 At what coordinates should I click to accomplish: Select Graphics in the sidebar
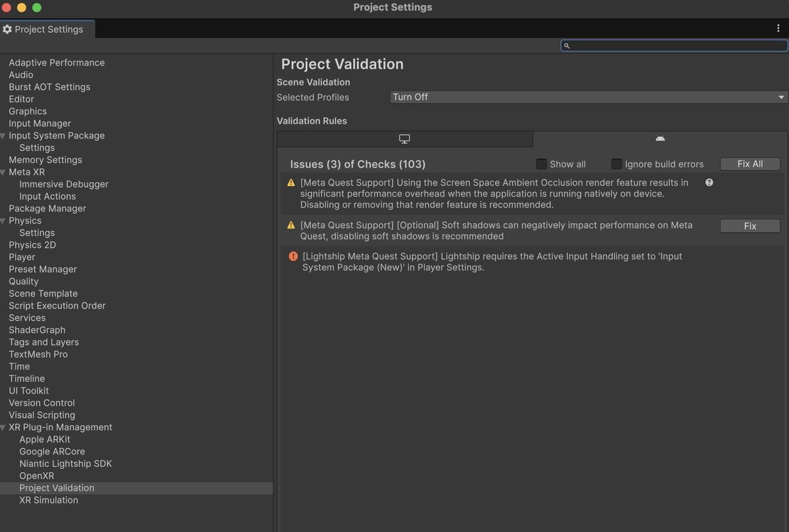tap(28, 111)
